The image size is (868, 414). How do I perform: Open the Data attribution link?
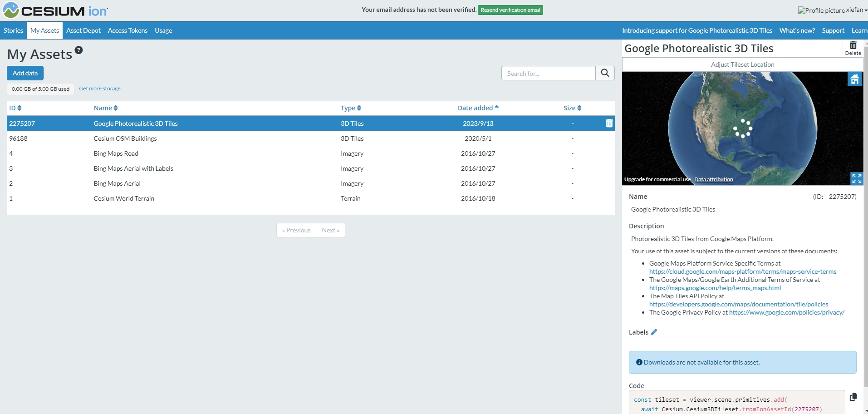(x=713, y=179)
